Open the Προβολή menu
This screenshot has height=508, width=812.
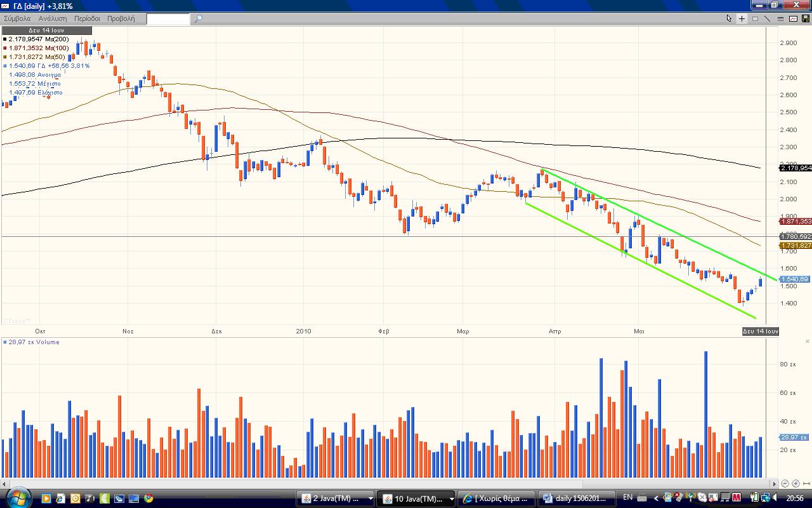point(121,18)
